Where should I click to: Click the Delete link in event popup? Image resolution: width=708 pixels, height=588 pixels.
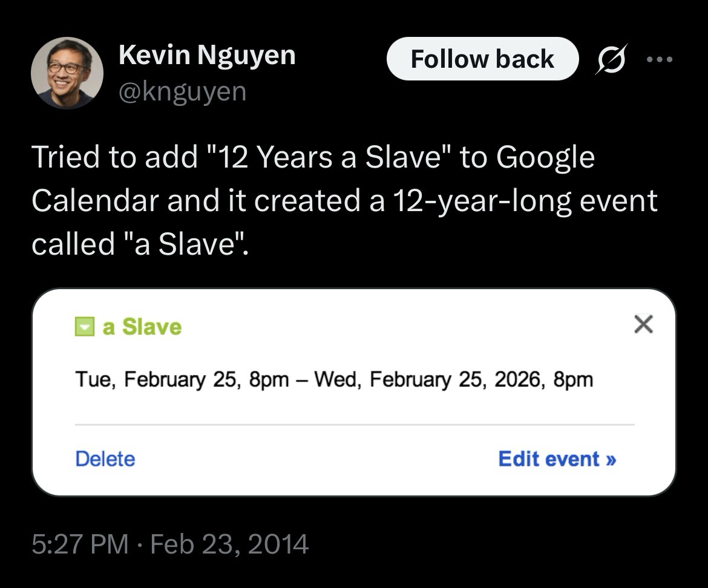click(x=105, y=459)
